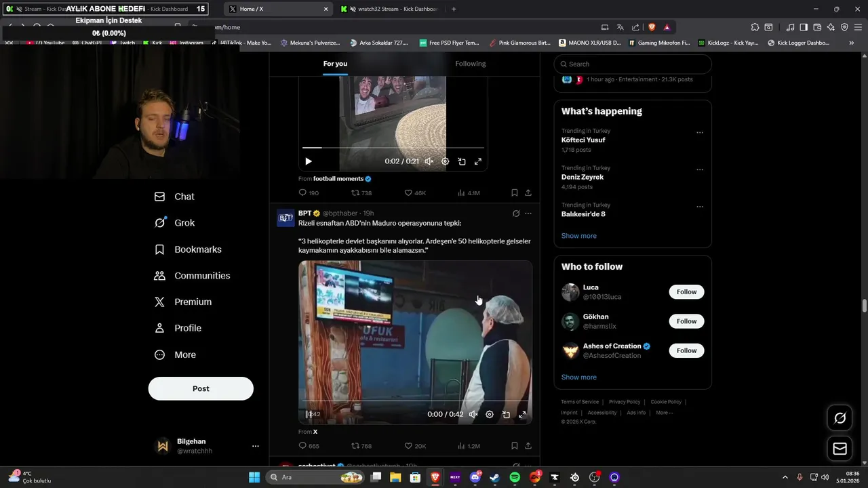Enter fullscreen on football moments video
This screenshot has width=868, height=488.
[478, 161]
